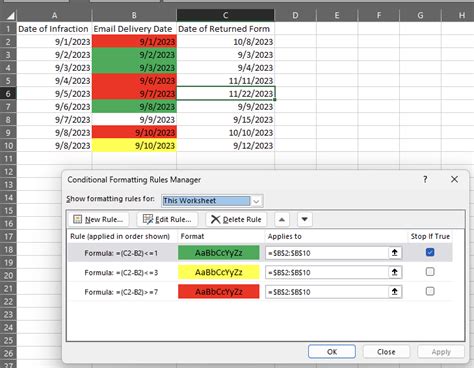Click cell 11/11/2023 in column C
The image size is (474, 368).
[225, 81]
